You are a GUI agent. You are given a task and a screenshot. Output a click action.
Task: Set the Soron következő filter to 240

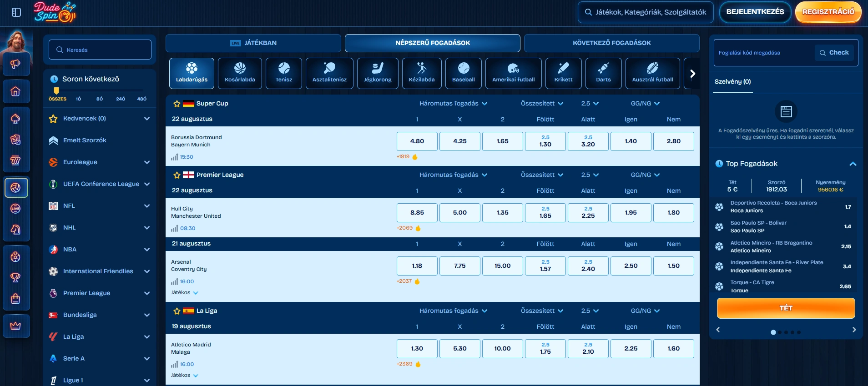[121, 99]
